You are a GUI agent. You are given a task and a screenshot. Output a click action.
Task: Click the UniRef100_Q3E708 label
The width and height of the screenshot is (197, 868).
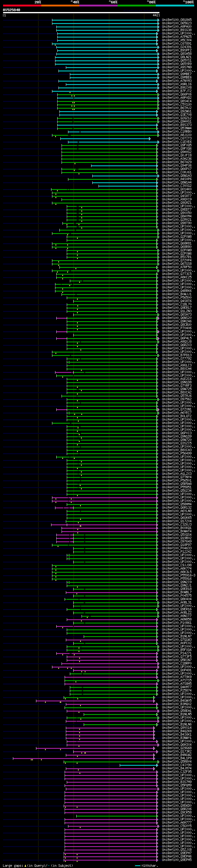pyautogui.click(x=177, y=115)
